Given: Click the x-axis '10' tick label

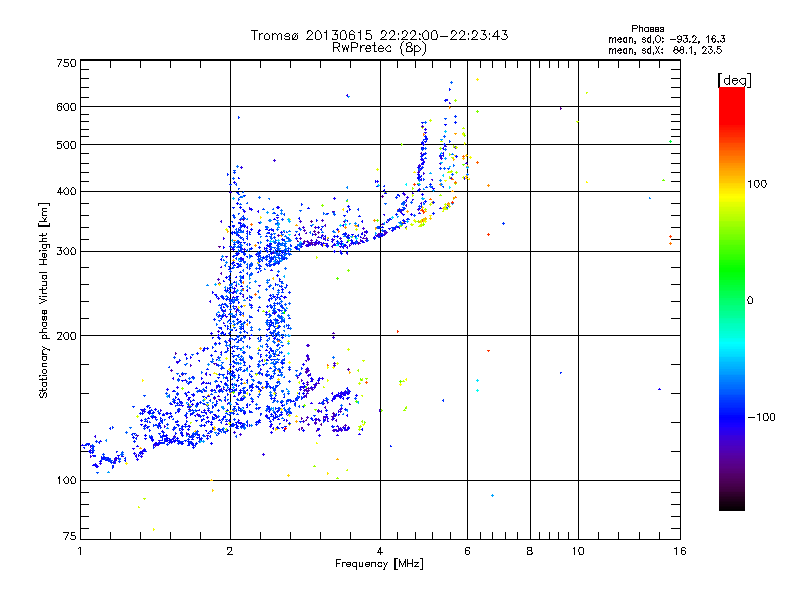Looking at the screenshot, I should click(578, 551).
